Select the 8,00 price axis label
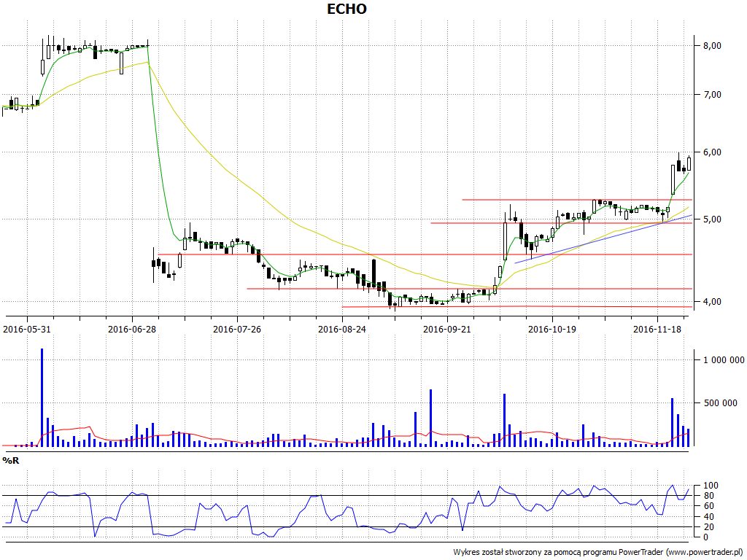This screenshot has width=747, height=560. (x=712, y=46)
